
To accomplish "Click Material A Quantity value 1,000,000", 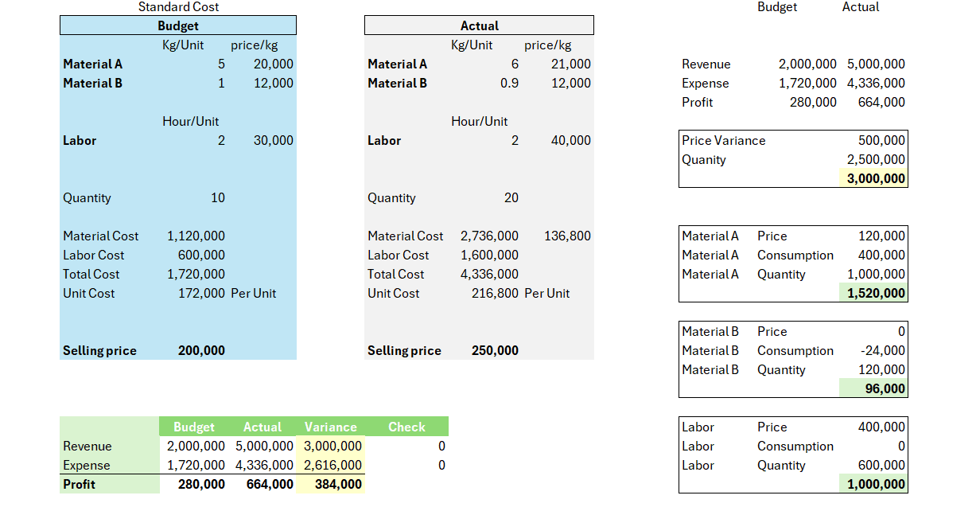I will (x=876, y=274).
